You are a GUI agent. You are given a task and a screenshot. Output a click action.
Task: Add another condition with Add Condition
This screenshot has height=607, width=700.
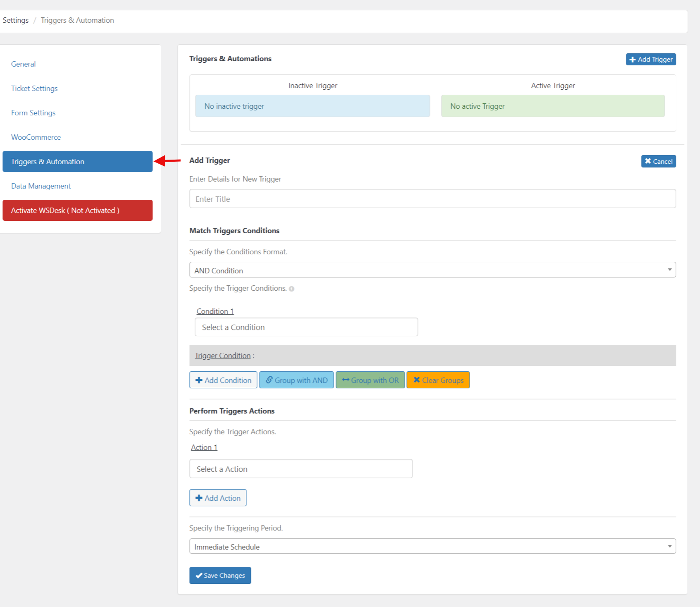[223, 380]
